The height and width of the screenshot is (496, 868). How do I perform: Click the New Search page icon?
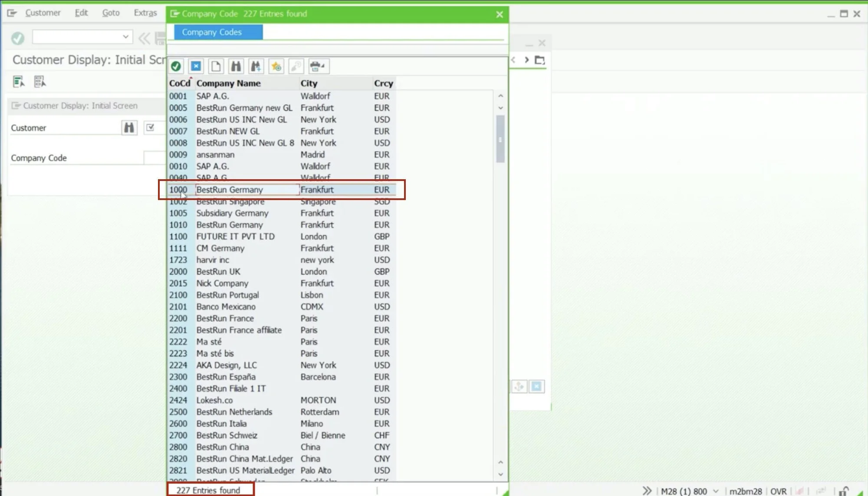pyautogui.click(x=216, y=66)
